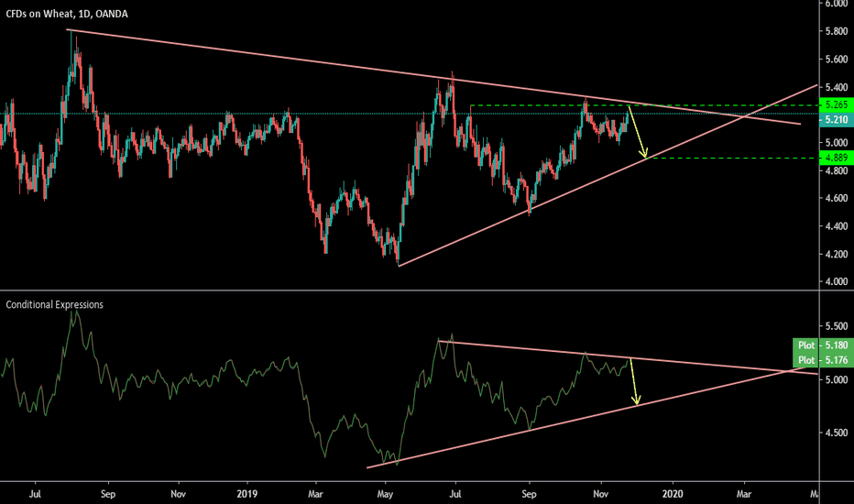Select the 5.265 green price label

836,105
